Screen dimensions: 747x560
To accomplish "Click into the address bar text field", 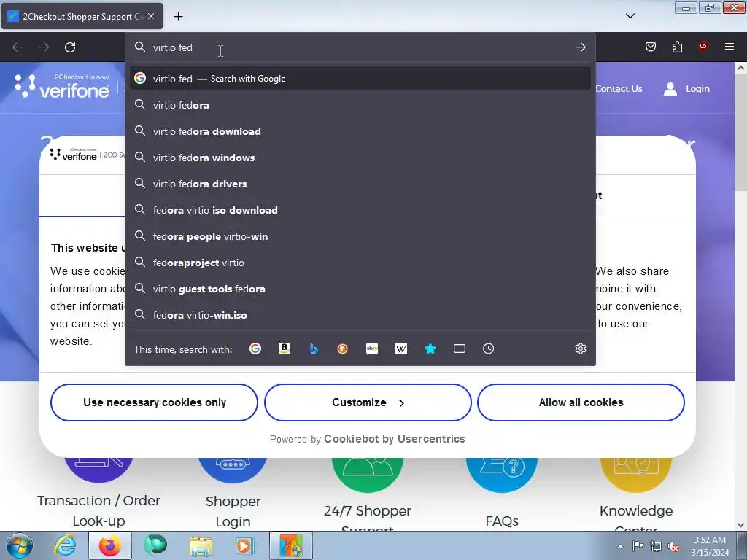I will (x=360, y=47).
